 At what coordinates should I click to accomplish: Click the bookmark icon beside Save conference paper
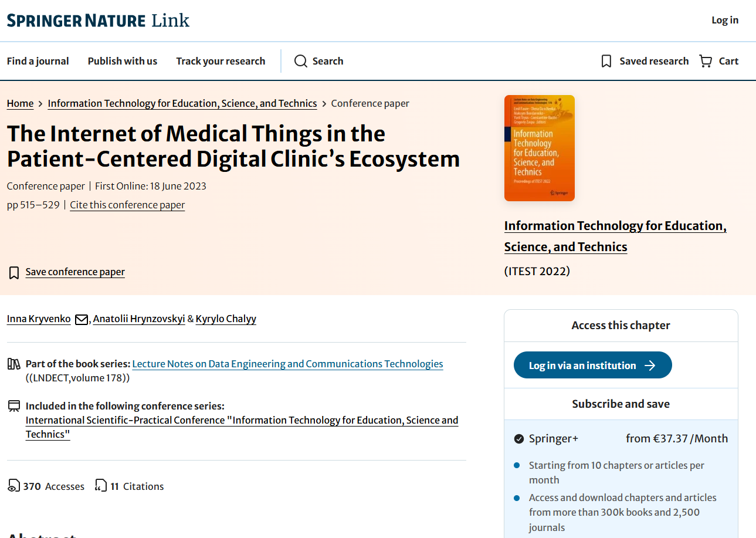point(14,272)
